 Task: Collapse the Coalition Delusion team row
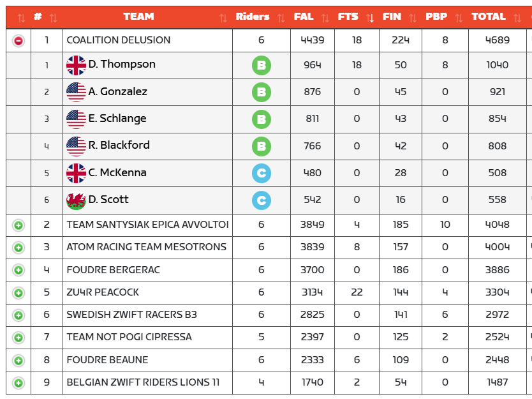tap(18, 41)
